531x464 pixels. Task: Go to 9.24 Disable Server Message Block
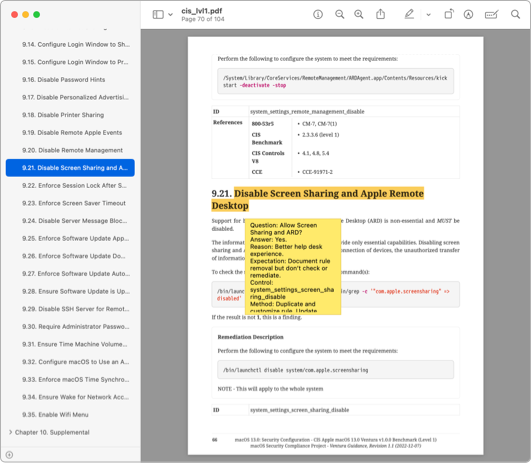[75, 220]
